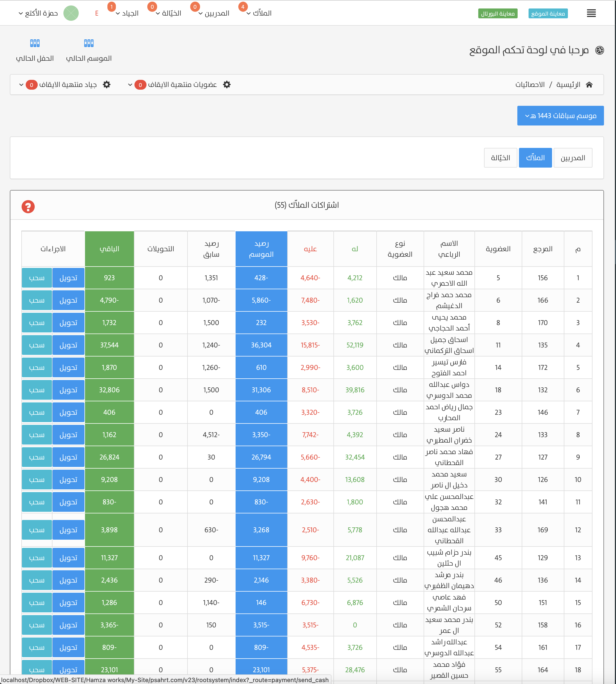Image resolution: width=616 pixels, height=684 pixels.
Task: Click the الحفل الحالي archive icon
Action: point(35,43)
